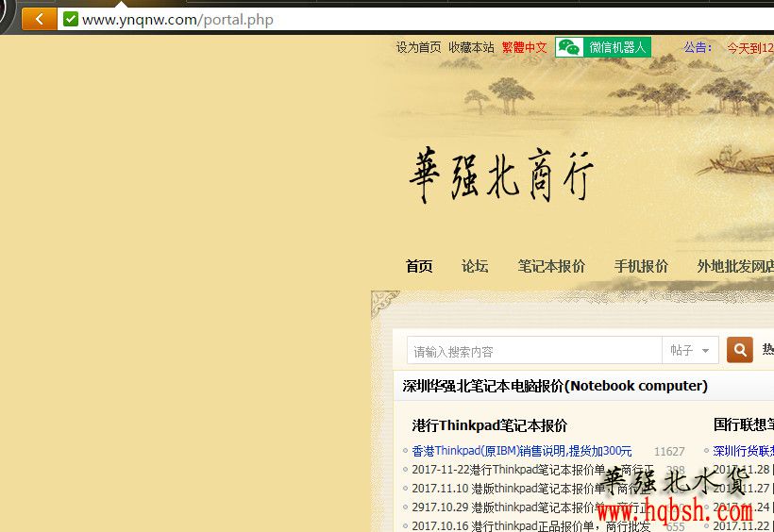The image size is (774, 532).
Task: Open the 帖子 search type dropdown
Action: (690, 350)
